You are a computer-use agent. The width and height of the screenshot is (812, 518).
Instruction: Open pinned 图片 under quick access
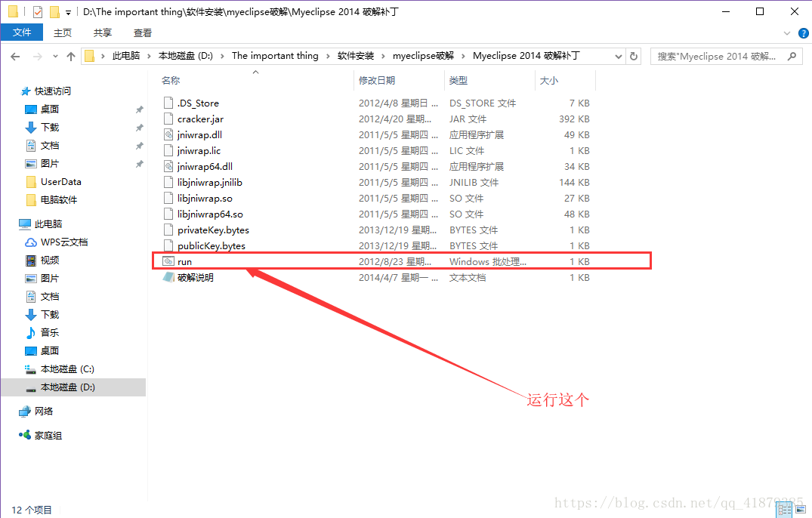(49, 164)
